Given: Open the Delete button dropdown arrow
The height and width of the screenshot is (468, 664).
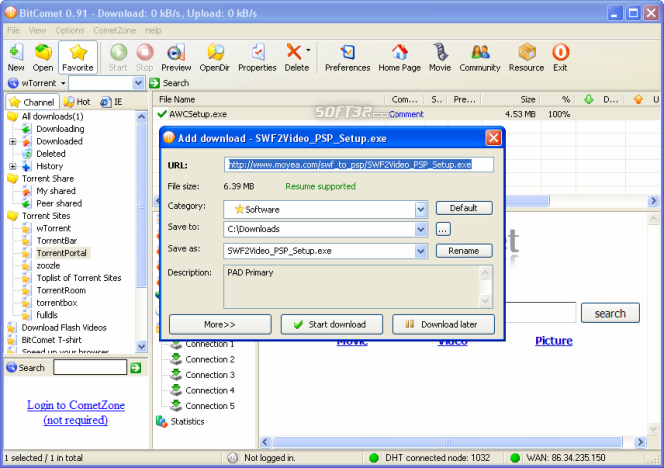Looking at the screenshot, I should tap(308, 50).
